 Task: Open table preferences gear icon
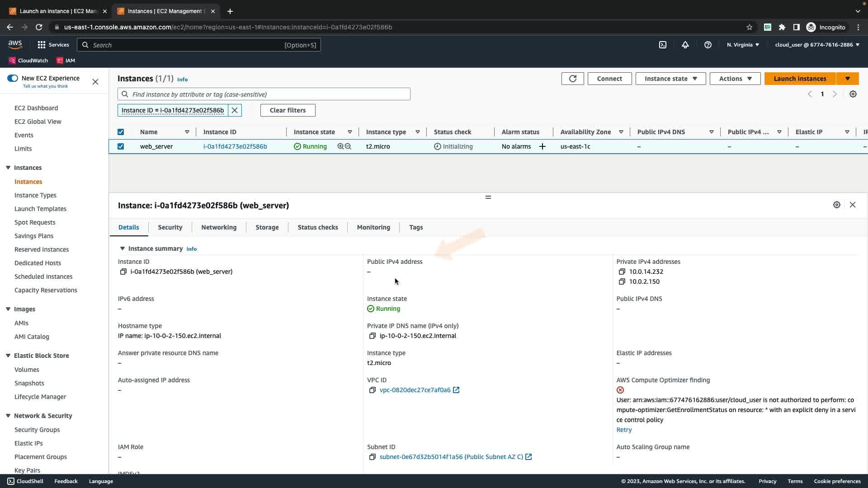pos(853,94)
